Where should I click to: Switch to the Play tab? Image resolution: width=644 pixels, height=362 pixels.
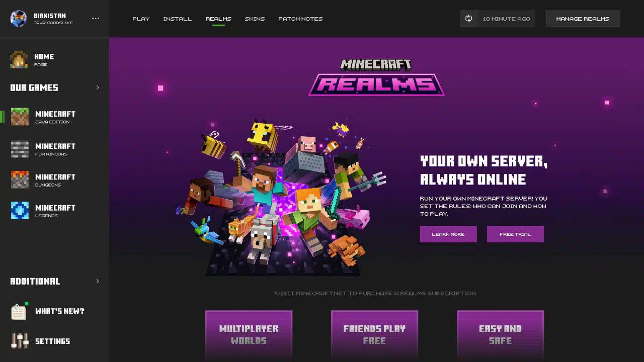click(x=141, y=19)
